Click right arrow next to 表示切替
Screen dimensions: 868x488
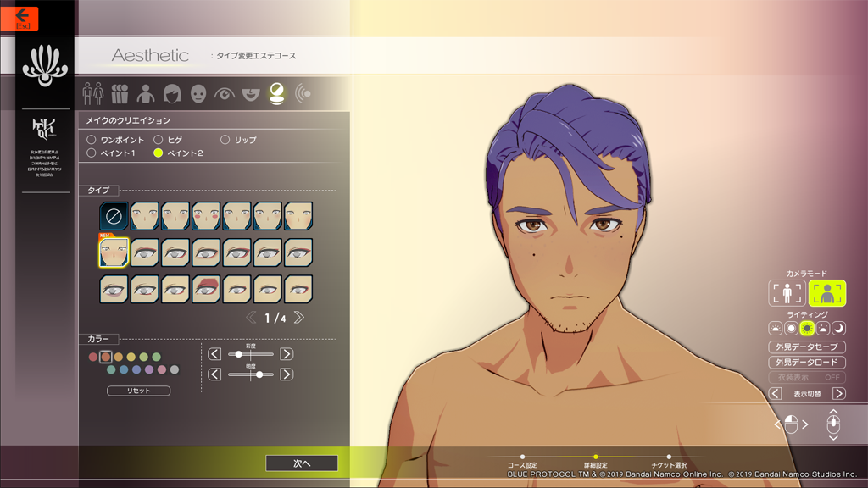click(x=838, y=393)
